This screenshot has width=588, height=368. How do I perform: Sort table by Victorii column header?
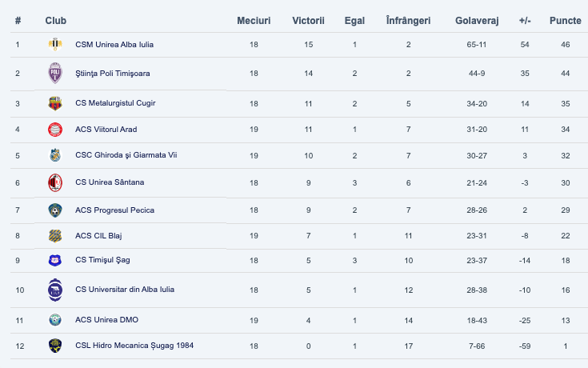click(308, 19)
